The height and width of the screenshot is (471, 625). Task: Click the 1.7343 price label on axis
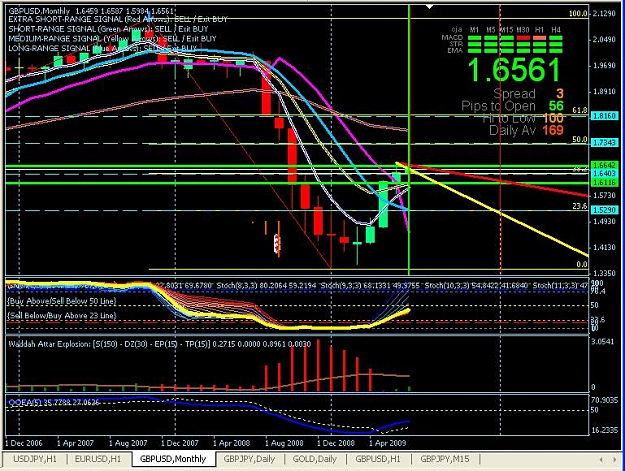coord(604,142)
